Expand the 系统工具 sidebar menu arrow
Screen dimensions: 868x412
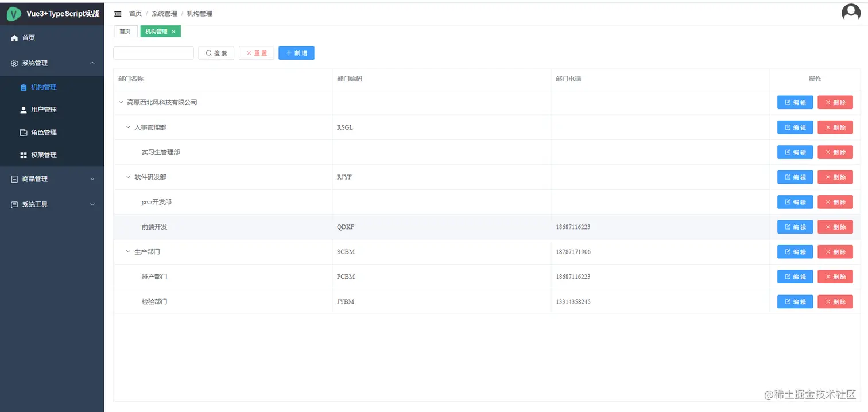pyautogui.click(x=92, y=204)
